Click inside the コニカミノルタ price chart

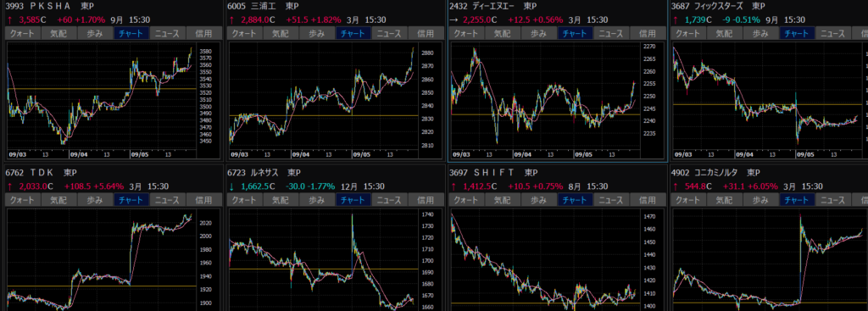click(770, 260)
